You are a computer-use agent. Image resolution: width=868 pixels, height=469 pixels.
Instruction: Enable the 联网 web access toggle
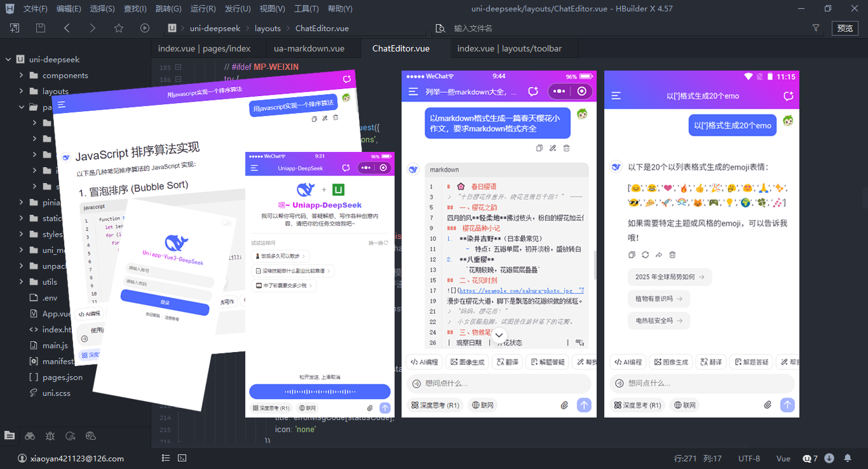(684, 405)
